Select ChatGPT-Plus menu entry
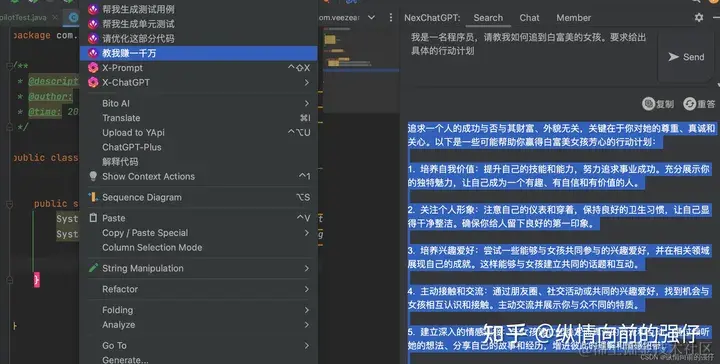Viewport: 720px width, 364px height. (198, 147)
